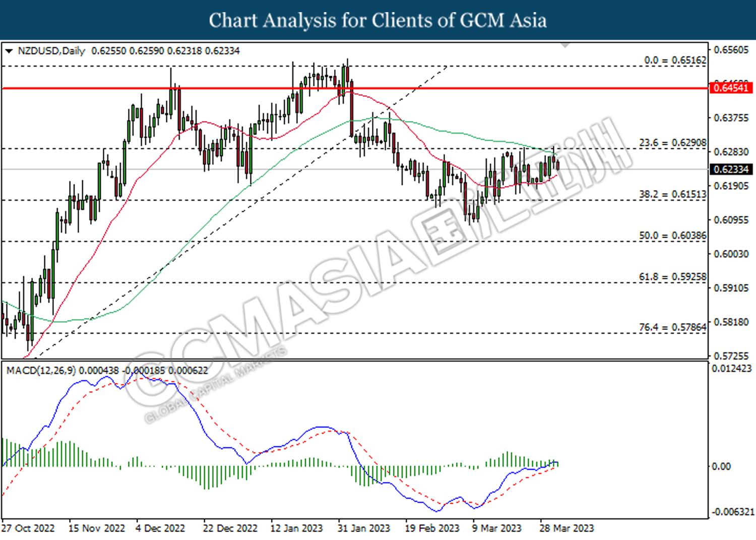Click the MACD(12,26,9) indicator label
Viewport: 756px width, 540px height.
pos(41,371)
